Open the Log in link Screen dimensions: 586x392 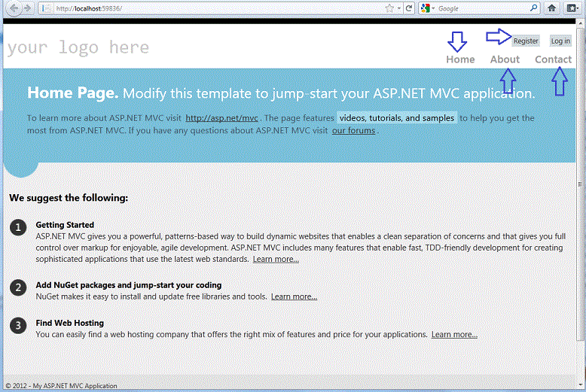point(560,41)
